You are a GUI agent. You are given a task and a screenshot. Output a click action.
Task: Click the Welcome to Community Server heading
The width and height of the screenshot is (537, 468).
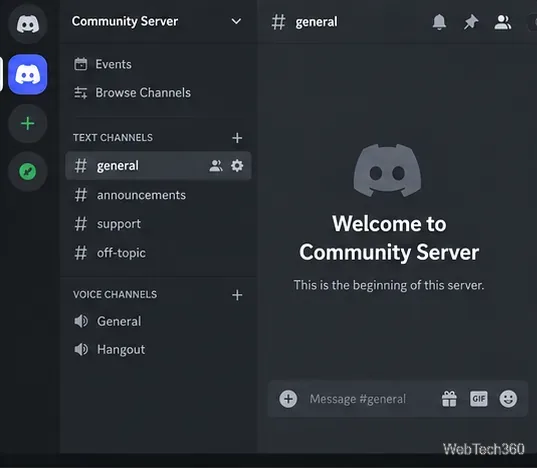[x=389, y=238]
